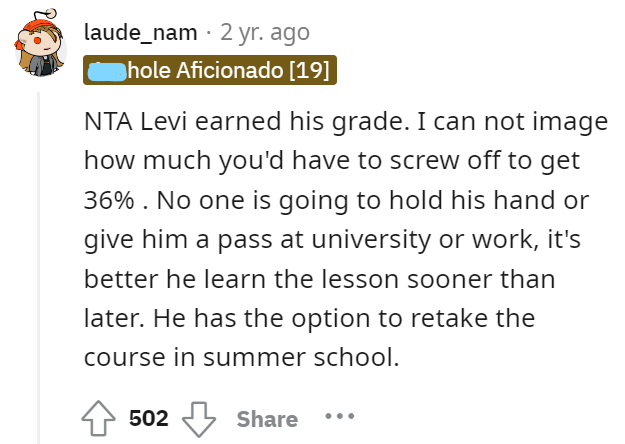Click the dot separator after laude_nam
Image resolution: width=625 pixels, height=444 pixels.
[x=208, y=33]
